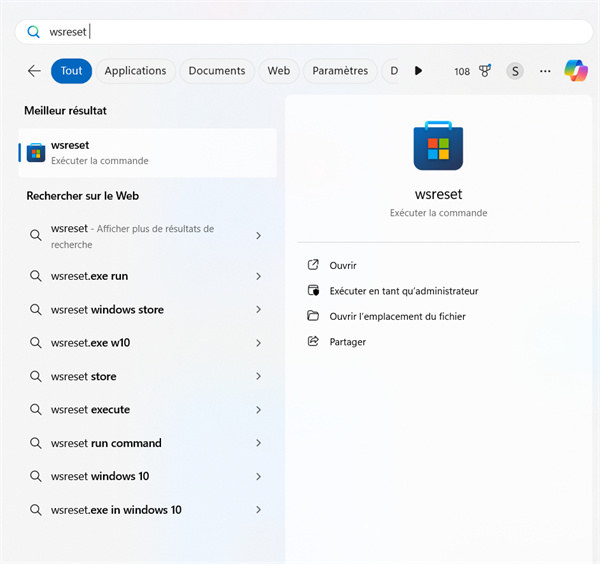This screenshot has height=564, width=600.
Task: Switch to the Applications tab
Action: pyautogui.click(x=135, y=71)
